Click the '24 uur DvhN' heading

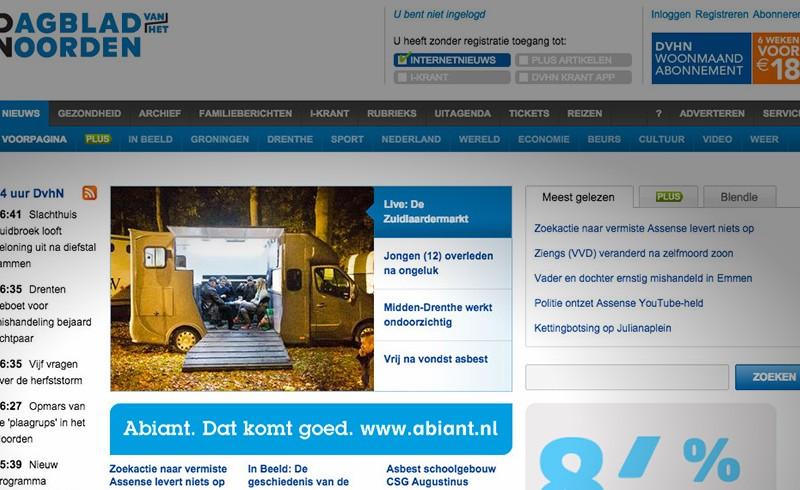pos(32,193)
